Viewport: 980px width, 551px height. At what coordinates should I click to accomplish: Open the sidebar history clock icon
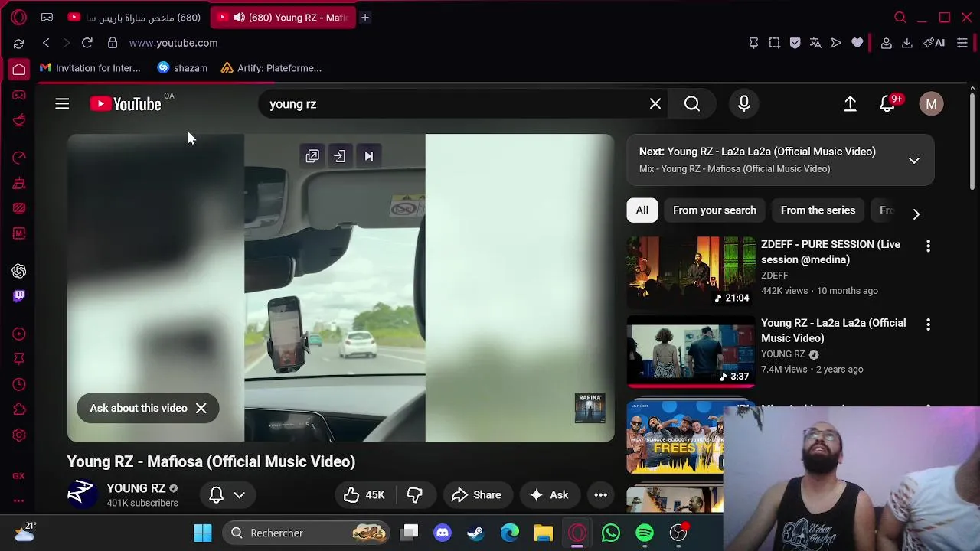point(19,384)
